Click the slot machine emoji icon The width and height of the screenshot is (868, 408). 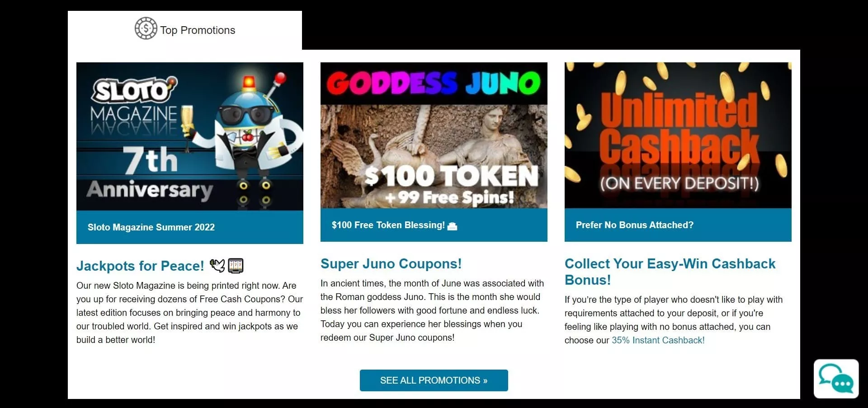point(236,266)
